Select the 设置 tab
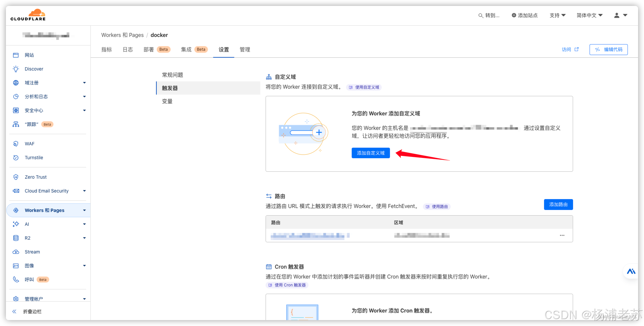 (224, 49)
